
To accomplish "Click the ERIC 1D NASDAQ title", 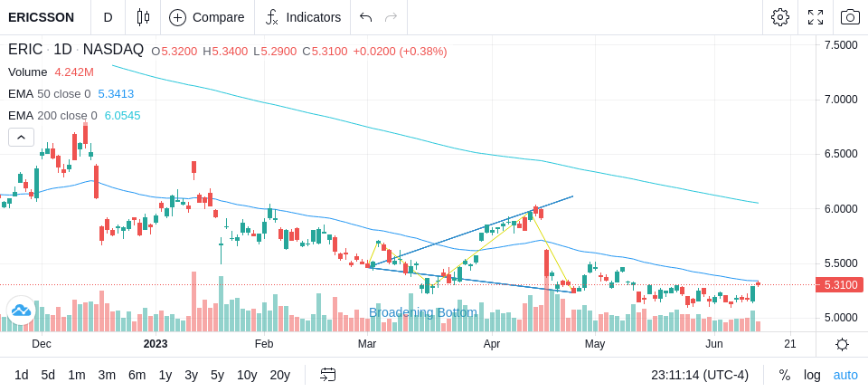I will pos(76,50).
